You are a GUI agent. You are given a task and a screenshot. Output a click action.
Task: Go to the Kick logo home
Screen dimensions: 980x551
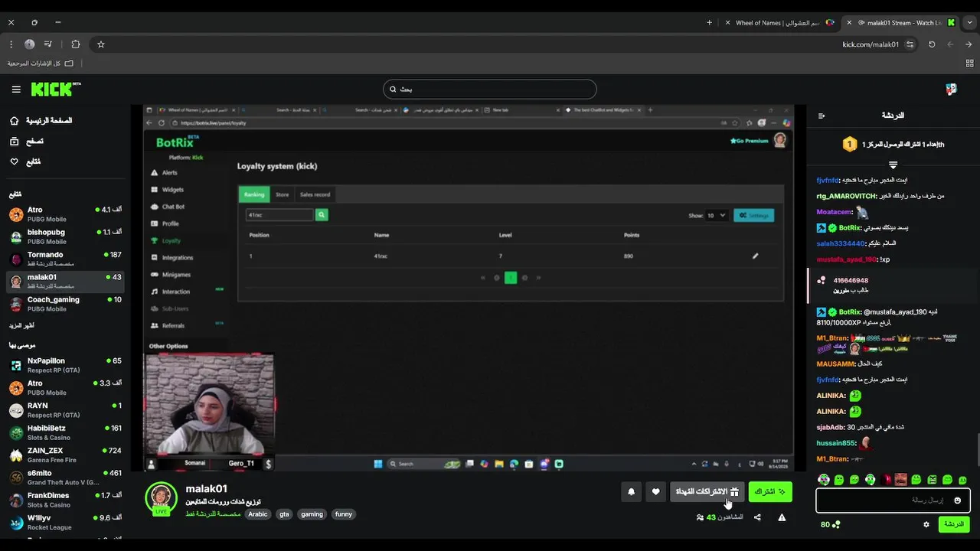[x=55, y=90]
